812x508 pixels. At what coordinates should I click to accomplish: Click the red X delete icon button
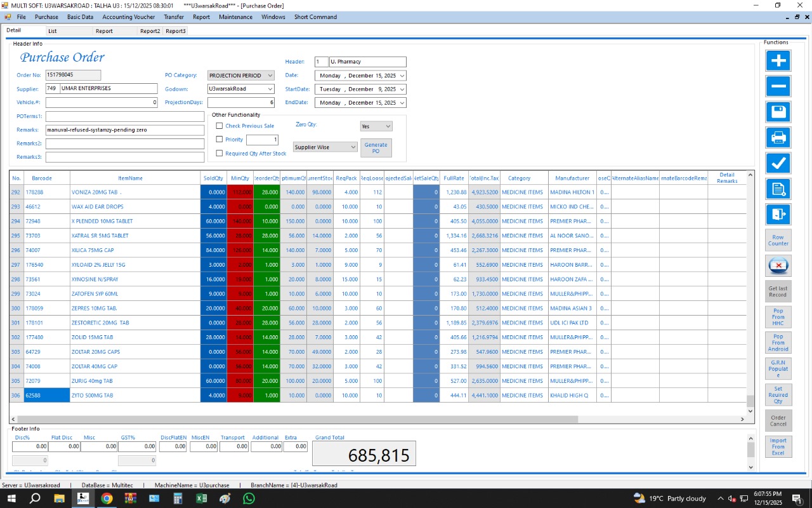click(778, 265)
